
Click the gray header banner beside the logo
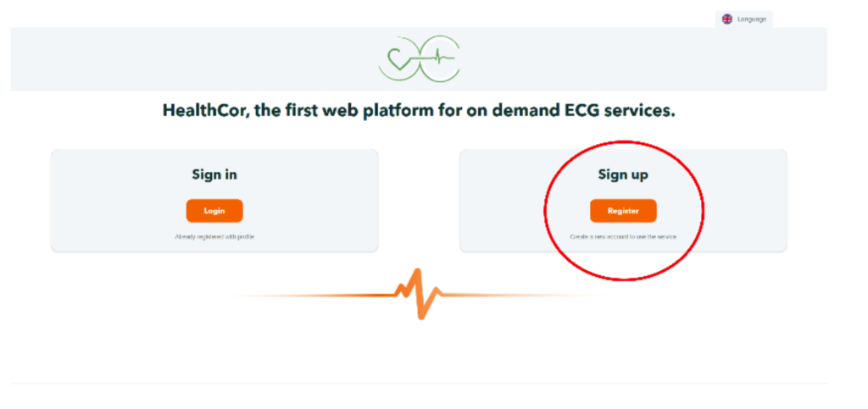[194, 59]
